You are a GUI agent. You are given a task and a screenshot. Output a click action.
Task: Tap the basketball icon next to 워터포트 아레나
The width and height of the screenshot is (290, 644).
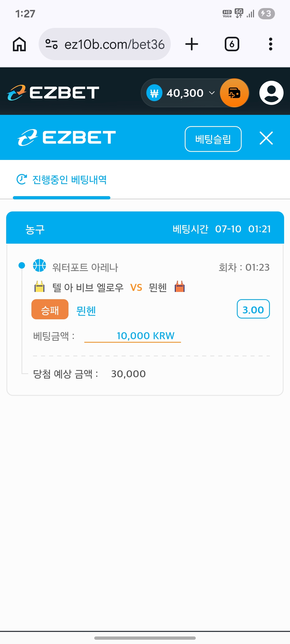[x=39, y=265]
